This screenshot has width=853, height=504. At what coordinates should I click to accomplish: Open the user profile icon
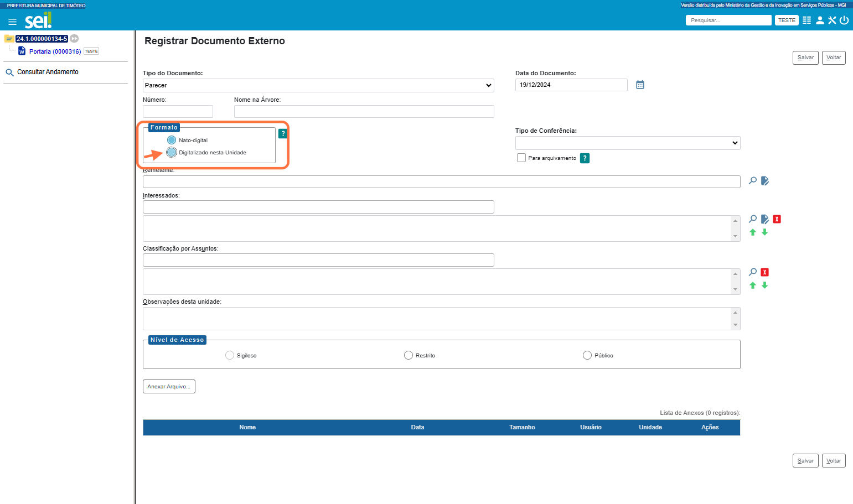[x=820, y=20]
